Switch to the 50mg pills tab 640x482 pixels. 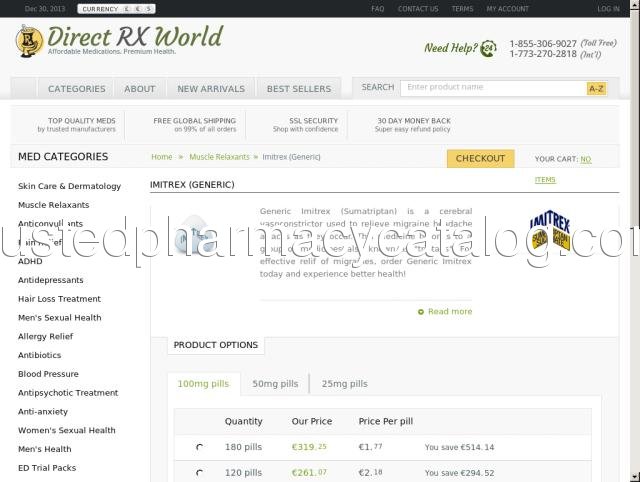click(x=275, y=384)
